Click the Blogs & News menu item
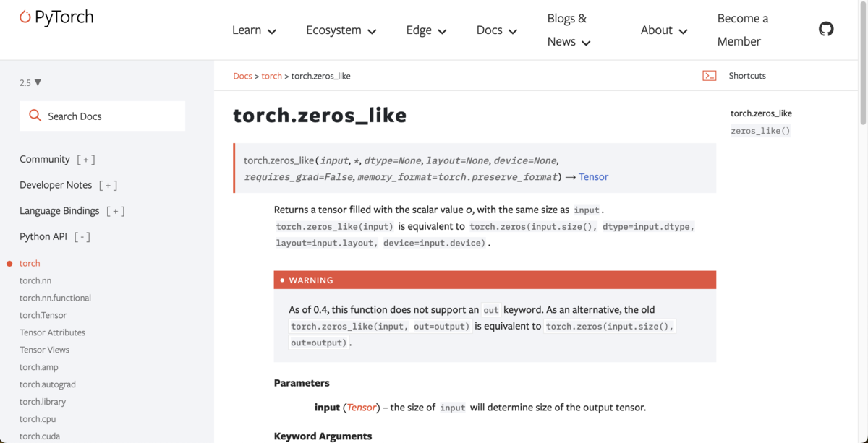The image size is (868, 443). pyautogui.click(x=567, y=30)
